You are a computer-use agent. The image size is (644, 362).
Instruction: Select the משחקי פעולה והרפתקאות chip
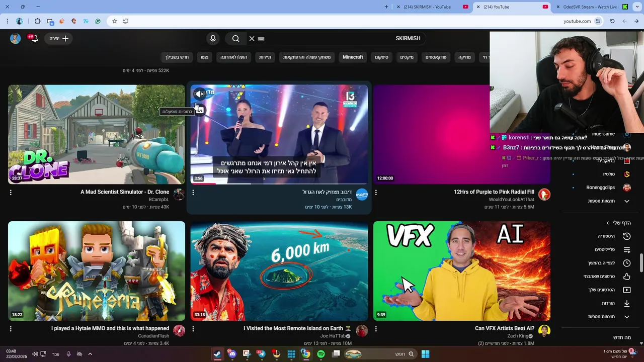point(306,57)
